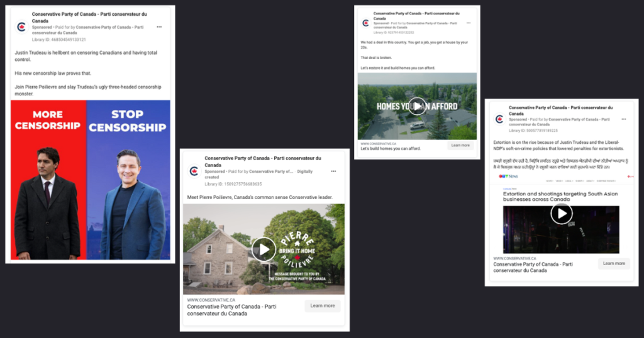Click the Conservative logo on the censorship ad
Screen dimensions: 644x338
(x=21, y=27)
